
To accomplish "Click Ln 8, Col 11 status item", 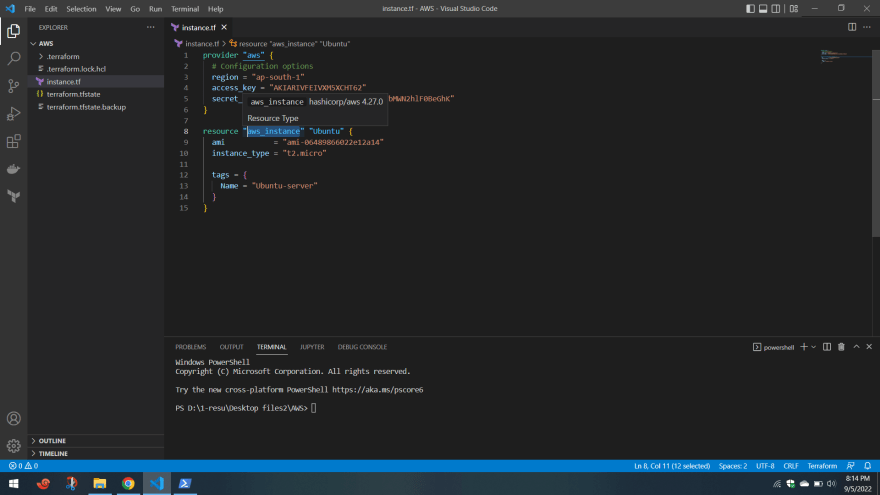I will tap(672, 466).
